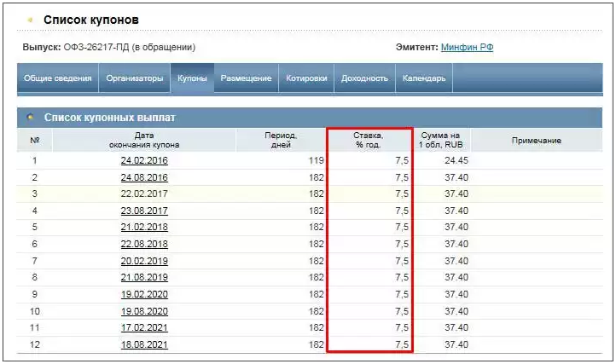Viewport: 616px width, 364px height.
Task: Open coupon date 24.08.2016 link
Action: point(144,177)
